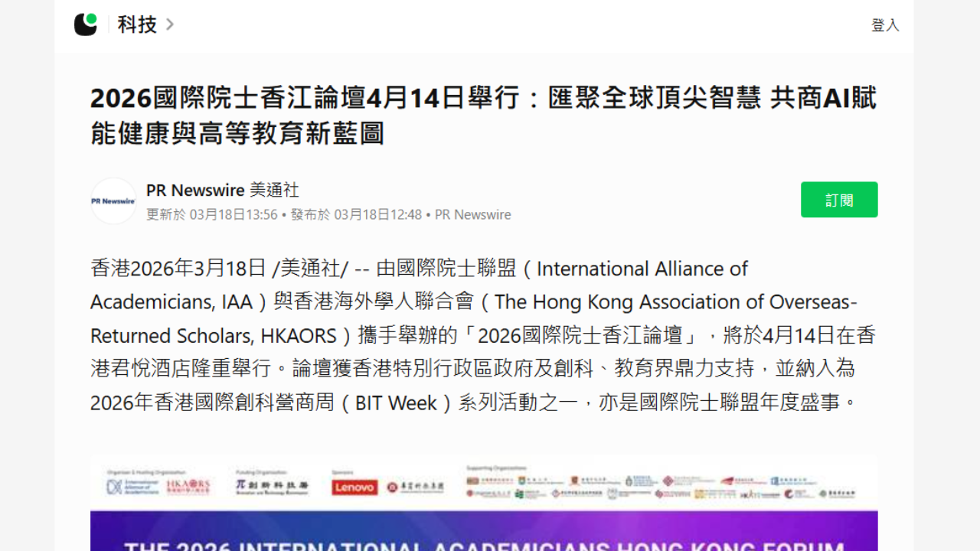Image resolution: width=980 pixels, height=551 pixels.
Task: Expand the breadcrumb chevron next to 科技
Action: pos(169,24)
